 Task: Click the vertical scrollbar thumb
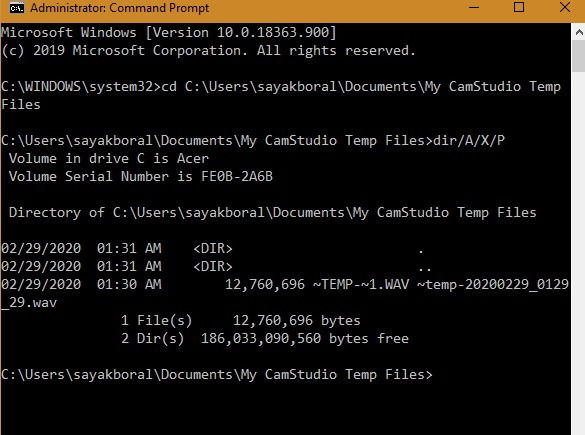coord(579,56)
